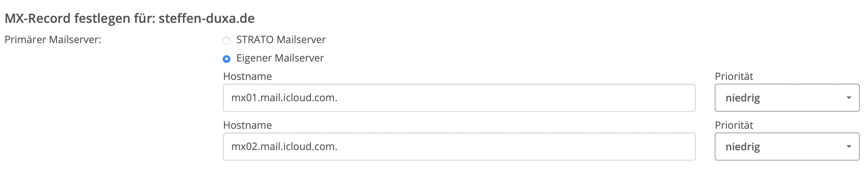Click the 'Eigener Mailserver' option label

(x=280, y=58)
